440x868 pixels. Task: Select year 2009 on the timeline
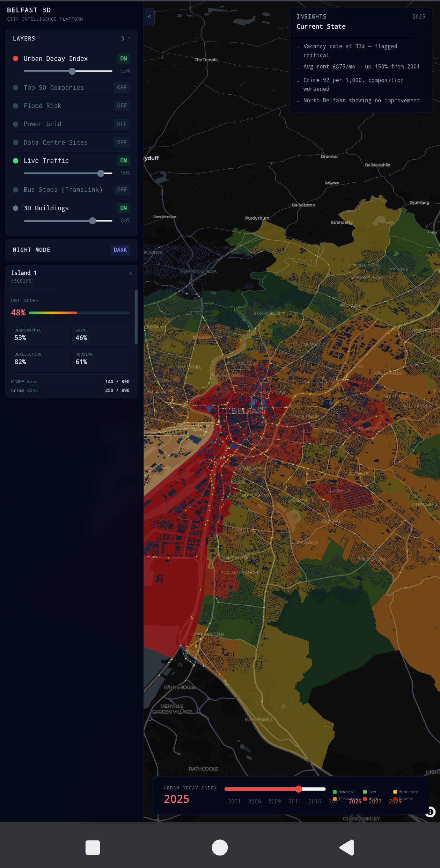(x=274, y=801)
